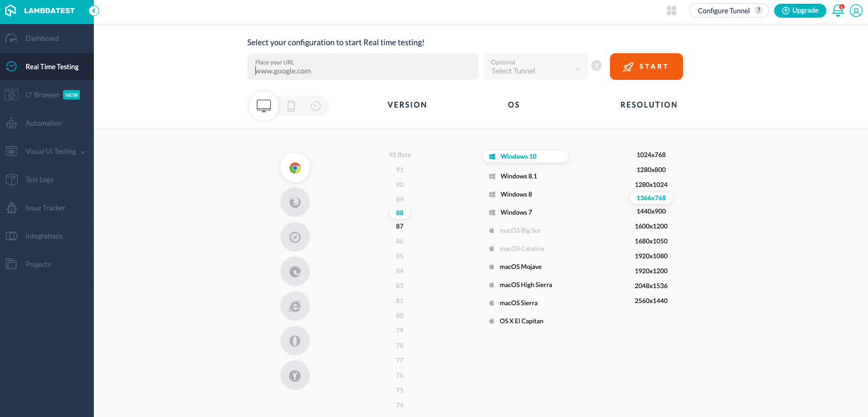The width and height of the screenshot is (868, 417).
Task: Select version 91
Action: point(400,170)
